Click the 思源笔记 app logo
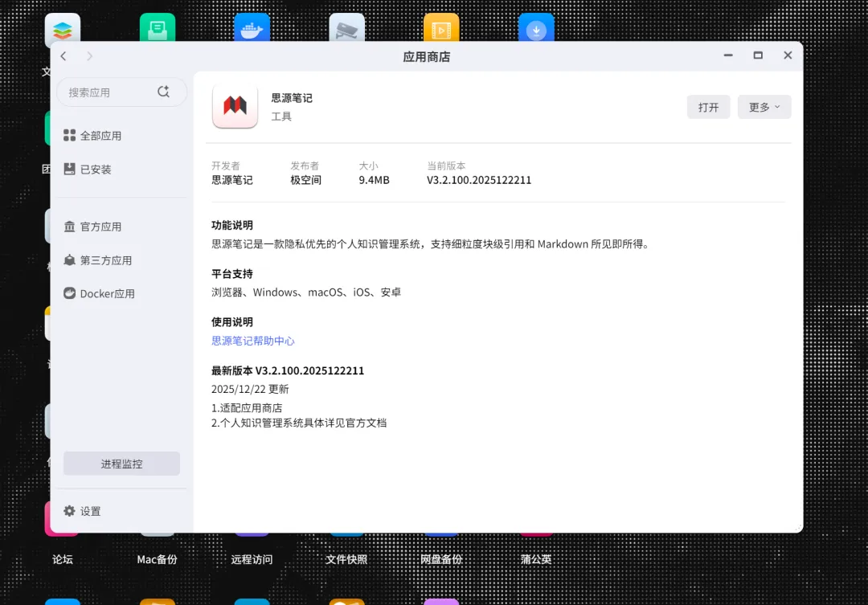The height and width of the screenshot is (605, 868). click(235, 106)
